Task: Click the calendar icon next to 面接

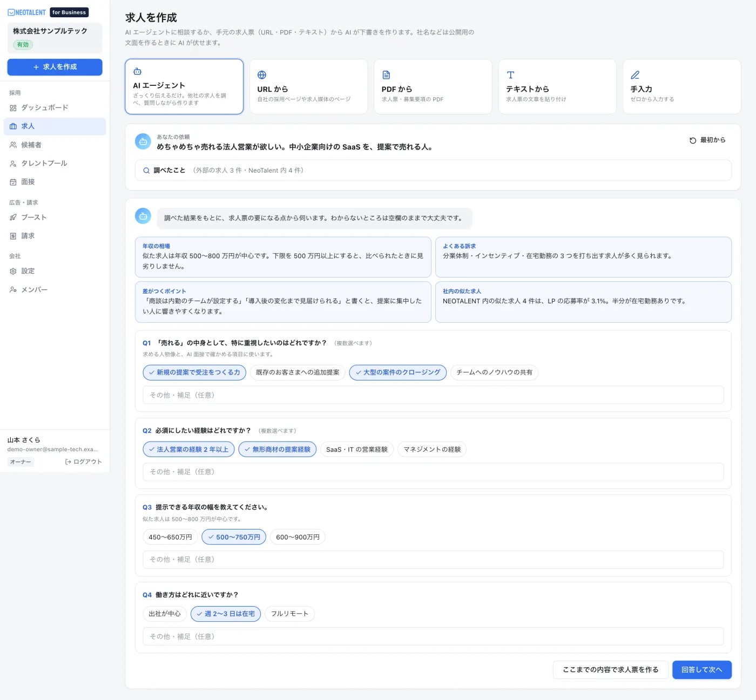Action: (13, 182)
